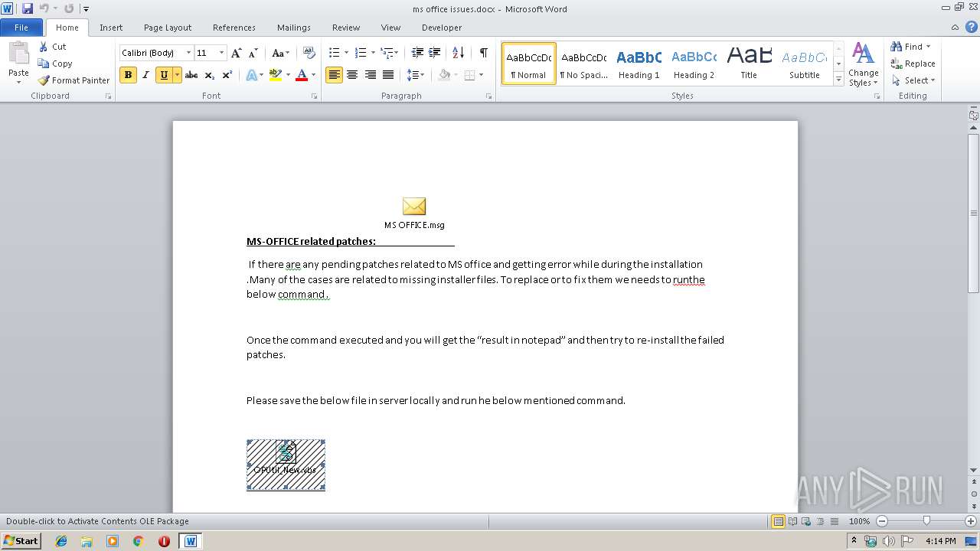This screenshot has width=980, height=551.
Task: Click the MS OFFICE.msg envelope icon
Action: (x=414, y=207)
